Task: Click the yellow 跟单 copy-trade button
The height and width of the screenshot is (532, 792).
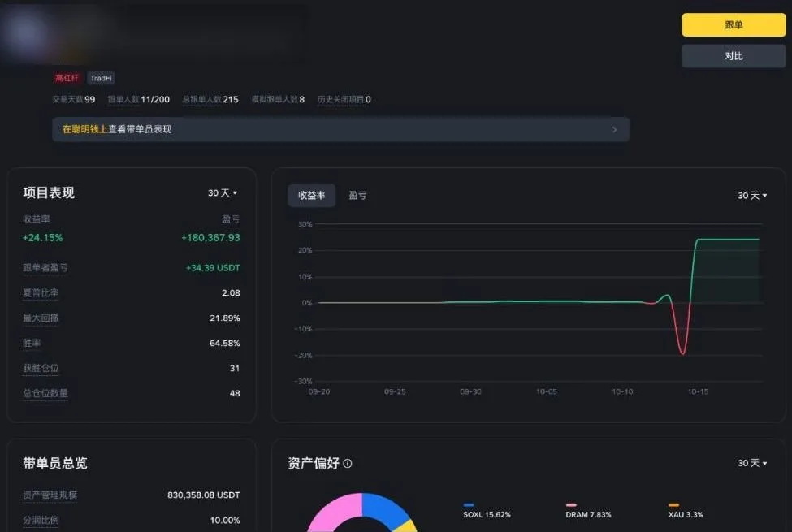Action: point(734,24)
